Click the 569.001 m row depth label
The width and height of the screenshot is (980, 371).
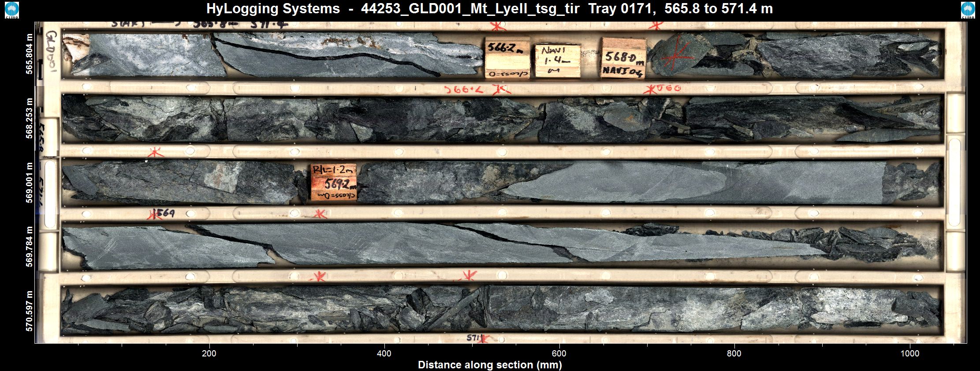[x=30, y=183]
